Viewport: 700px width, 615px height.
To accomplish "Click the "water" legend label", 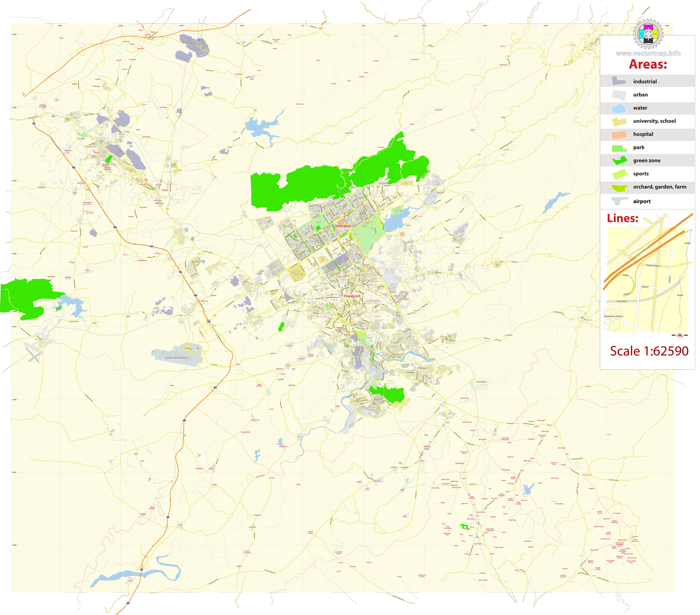I will coord(640,108).
